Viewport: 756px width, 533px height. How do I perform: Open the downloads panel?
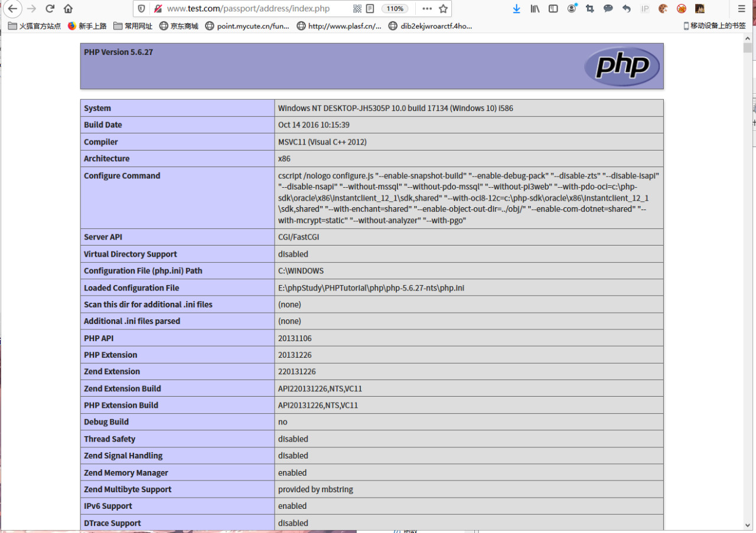[516, 9]
